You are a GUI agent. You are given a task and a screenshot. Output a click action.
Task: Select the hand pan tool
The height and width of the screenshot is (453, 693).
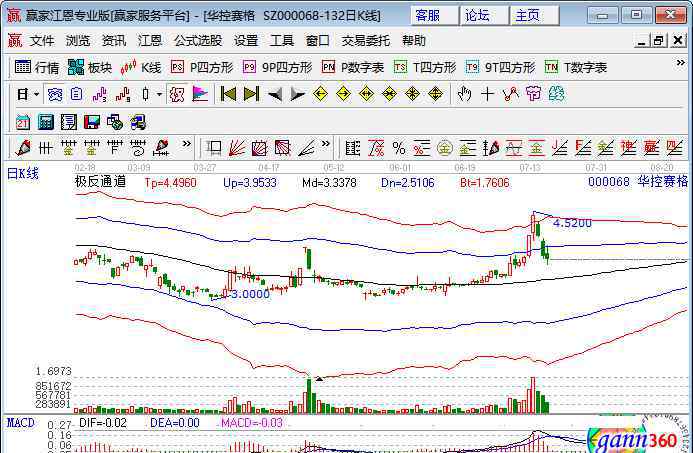464,94
